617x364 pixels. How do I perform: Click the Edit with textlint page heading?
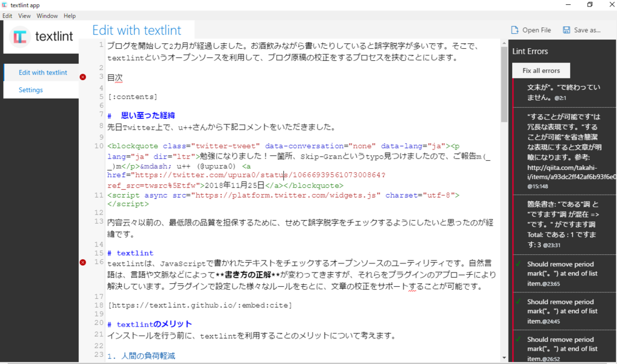click(137, 30)
